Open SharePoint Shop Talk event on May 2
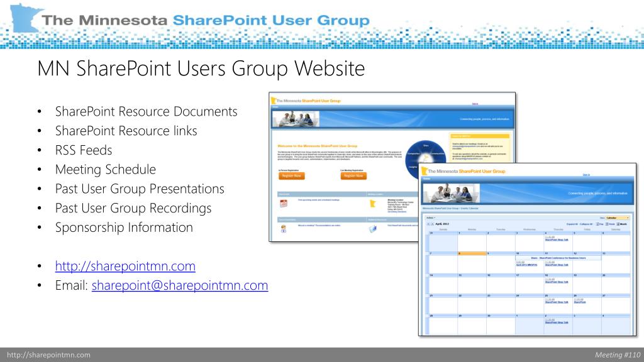The width and height of the screenshot is (644, 362). coord(557,322)
